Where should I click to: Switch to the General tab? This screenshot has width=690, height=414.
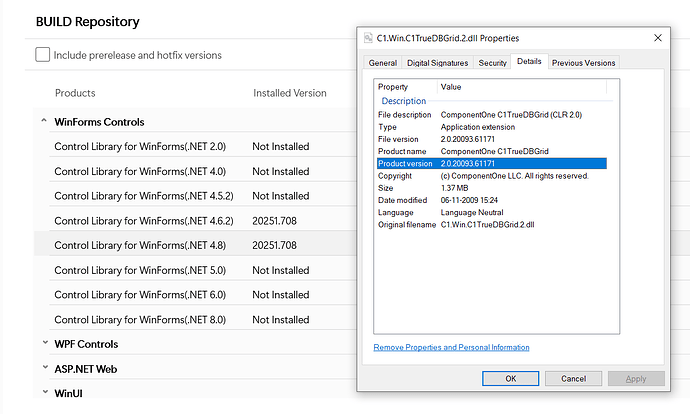pos(382,63)
